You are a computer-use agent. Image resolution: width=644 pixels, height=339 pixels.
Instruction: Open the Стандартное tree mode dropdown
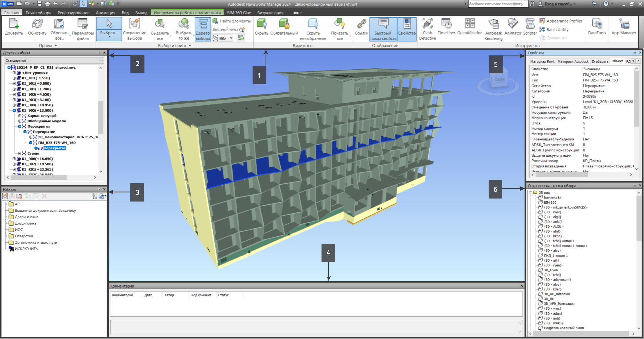coord(54,61)
